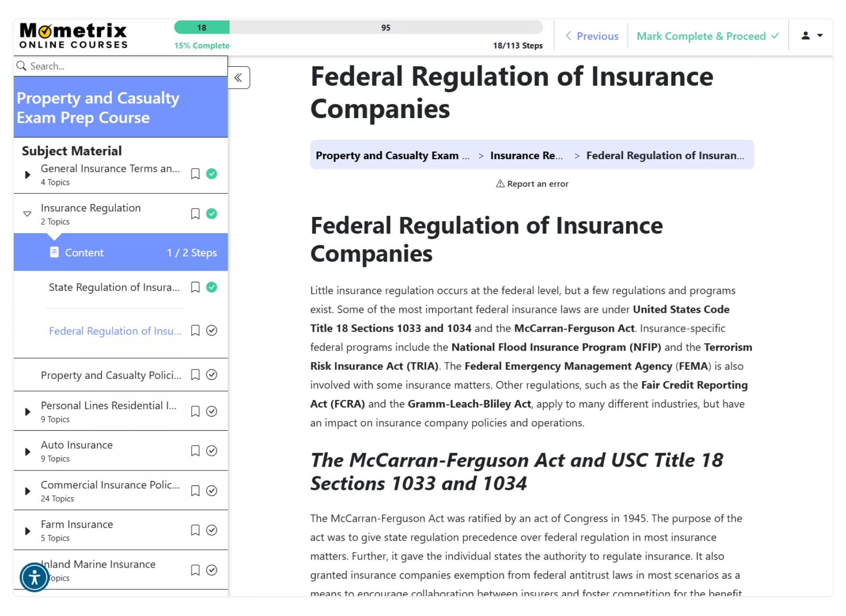Click the course progress bar

[358, 27]
